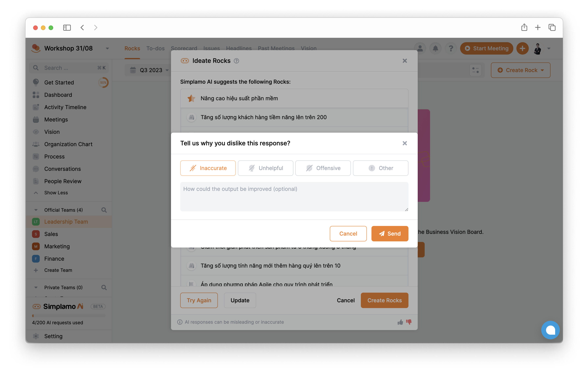Select the Unhelpful dislike reason
Image resolution: width=588 pixels, height=376 pixels.
[x=265, y=168]
